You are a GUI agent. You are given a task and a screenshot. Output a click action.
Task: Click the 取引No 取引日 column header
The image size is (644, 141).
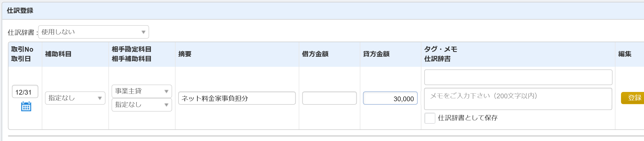click(x=22, y=54)
